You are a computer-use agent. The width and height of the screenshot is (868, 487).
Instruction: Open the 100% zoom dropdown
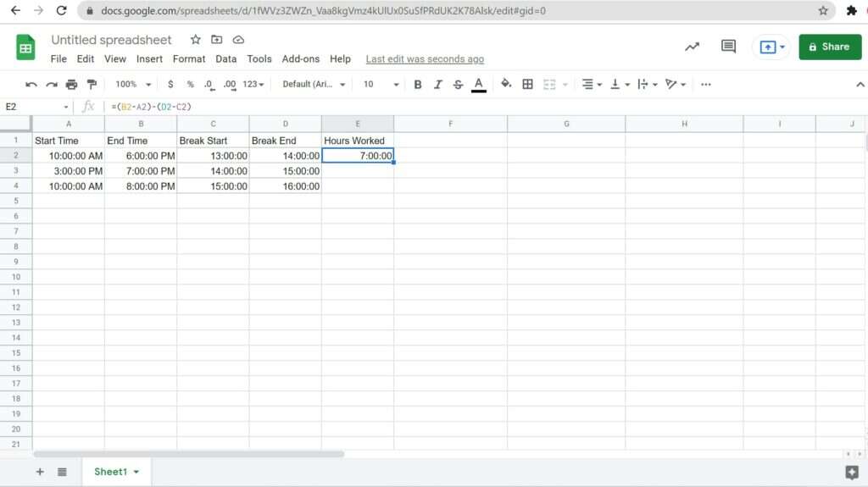coord(133,85)
